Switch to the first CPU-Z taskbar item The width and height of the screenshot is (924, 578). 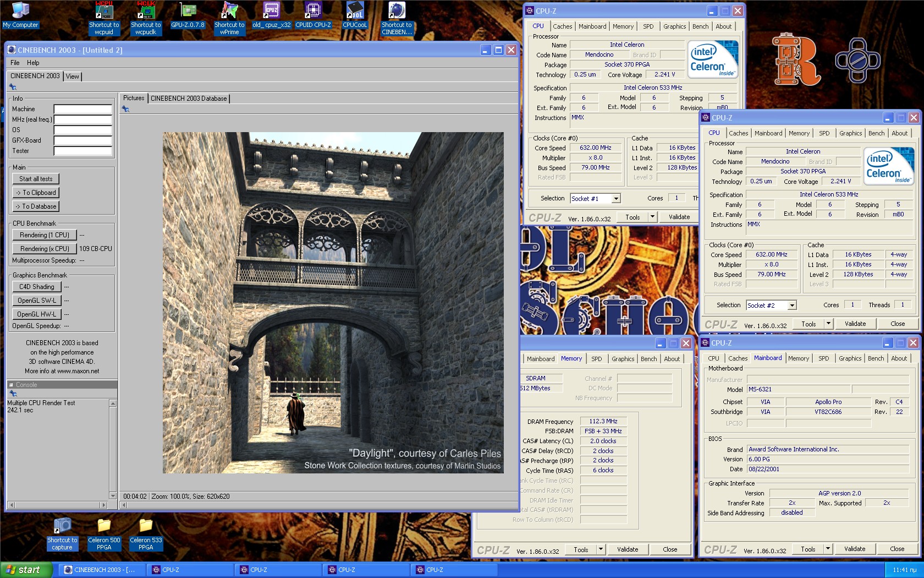(x=191, y=570)
